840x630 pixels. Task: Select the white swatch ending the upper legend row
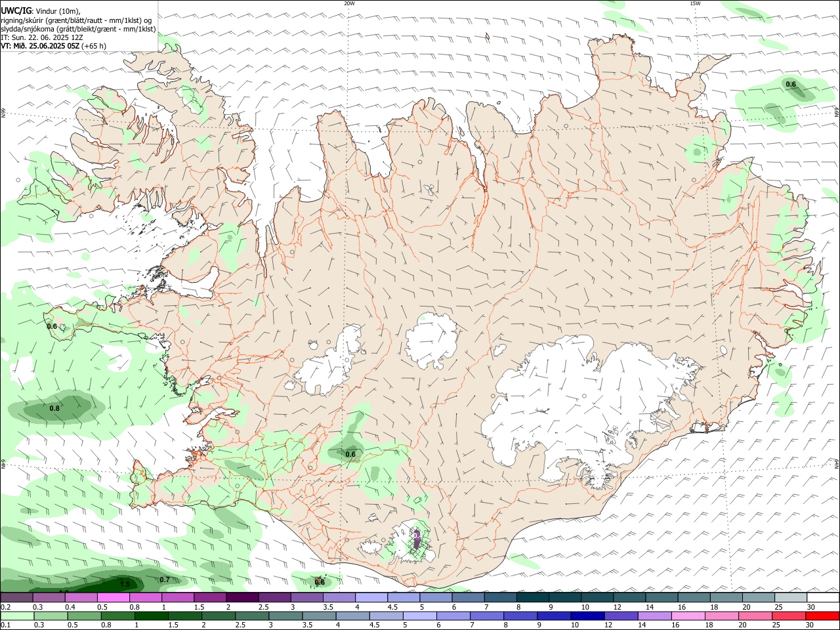click(x=823, y=598)
